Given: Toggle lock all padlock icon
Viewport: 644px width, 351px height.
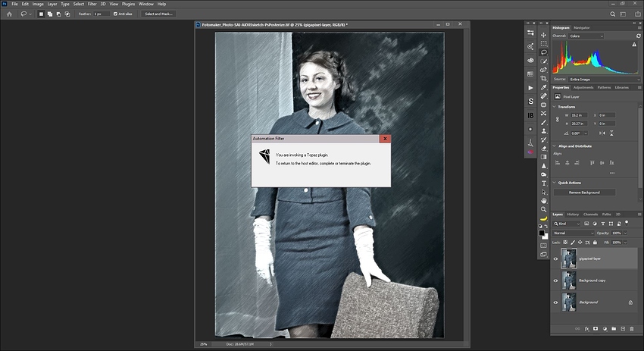Looking at the screenshot, I should point(595,243).
